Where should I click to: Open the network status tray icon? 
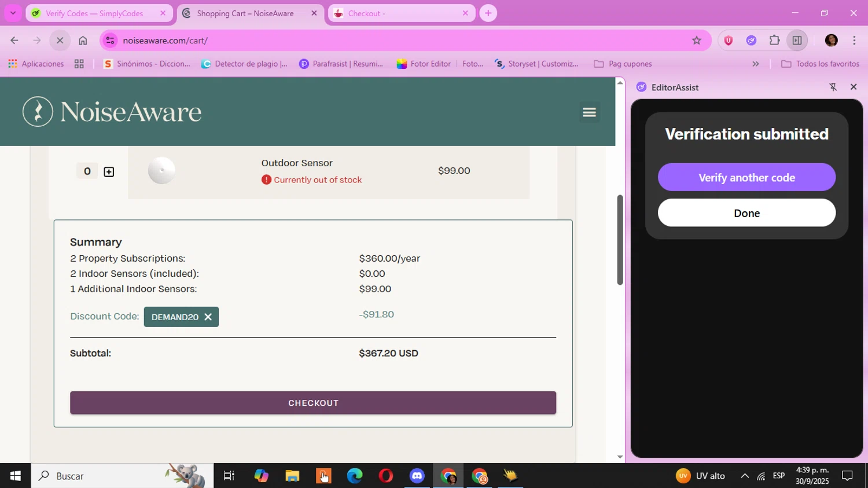(761, 476)
